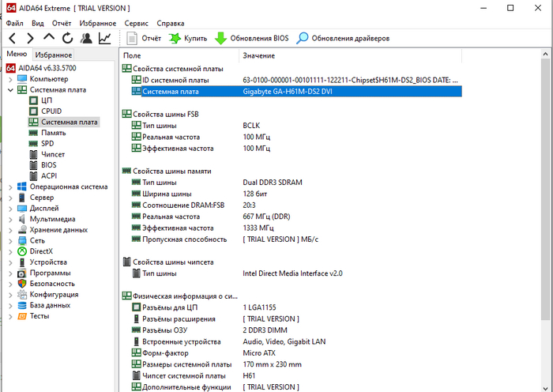Select Чипсет in the sidebar tree
Viewport: 553px width, 392px height.
53,154
